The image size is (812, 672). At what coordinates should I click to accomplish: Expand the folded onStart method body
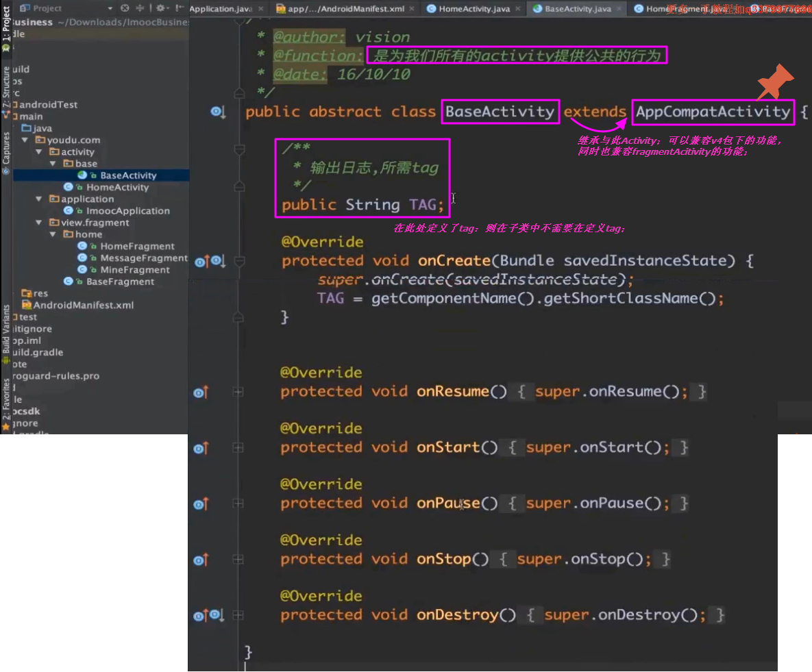(x=238, y=448)
